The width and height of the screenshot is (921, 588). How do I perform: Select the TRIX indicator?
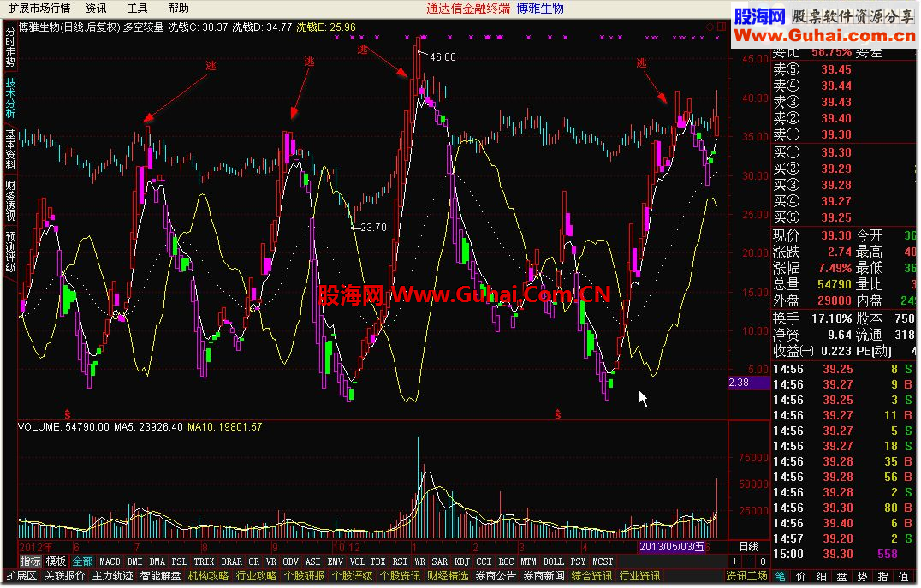point(204,561)
